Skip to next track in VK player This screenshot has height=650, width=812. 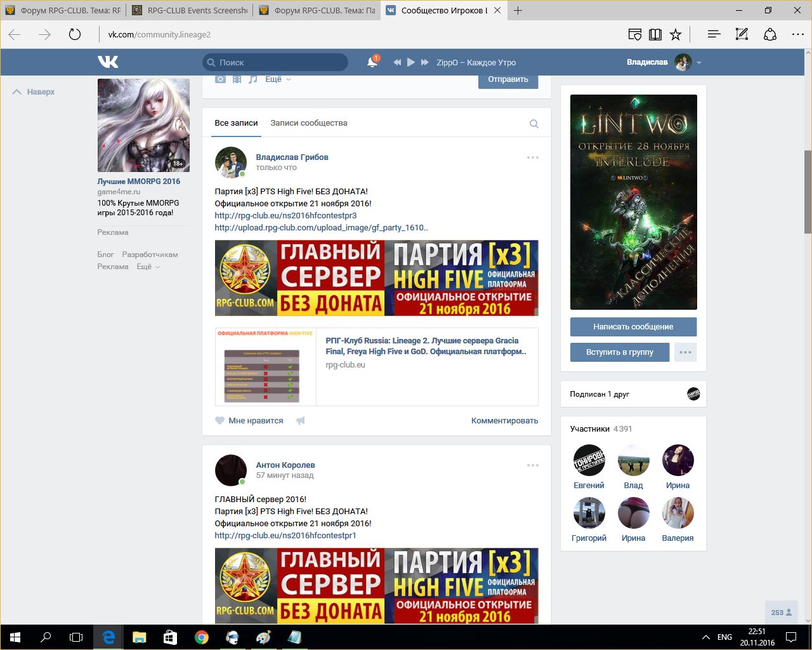[425, 62]
